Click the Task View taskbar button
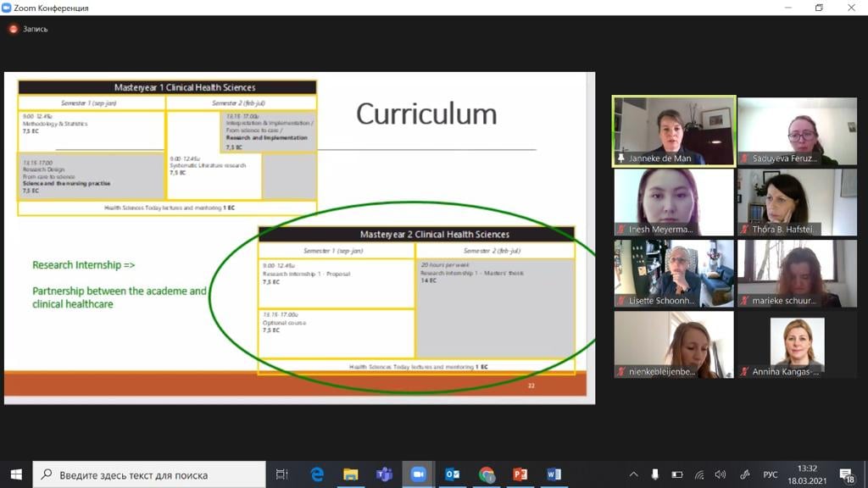 click(282, 474)
